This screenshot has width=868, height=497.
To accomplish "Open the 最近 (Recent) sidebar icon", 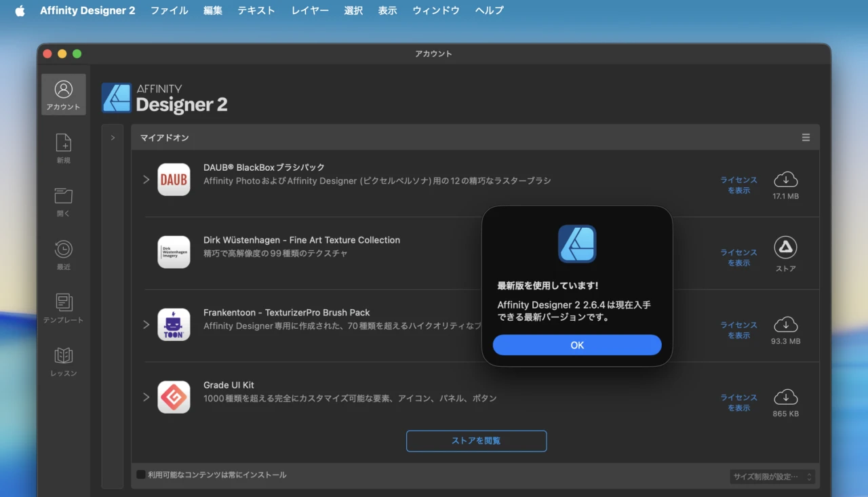I will coord(63,254).
